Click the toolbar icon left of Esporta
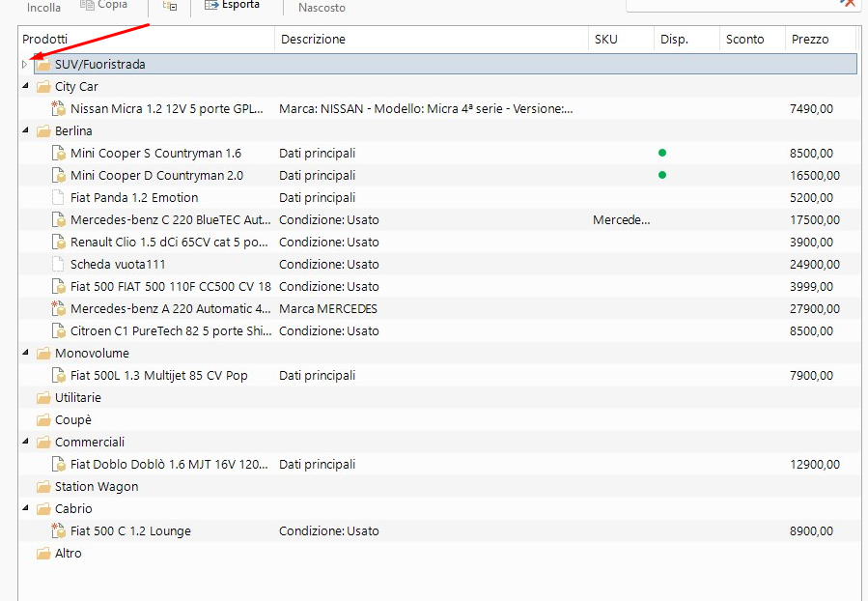This screenshot has width=868, height=601. pyautogui.click(x=170, y=6)
